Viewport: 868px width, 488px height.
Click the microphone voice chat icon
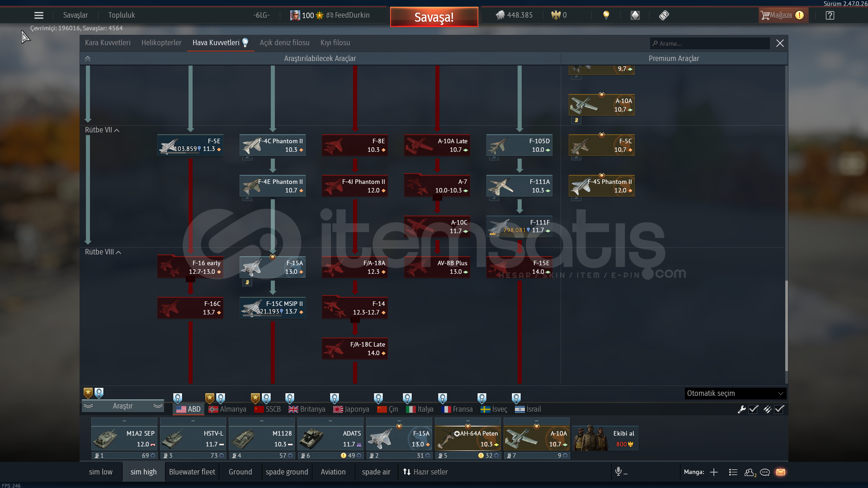coord(618,472)
